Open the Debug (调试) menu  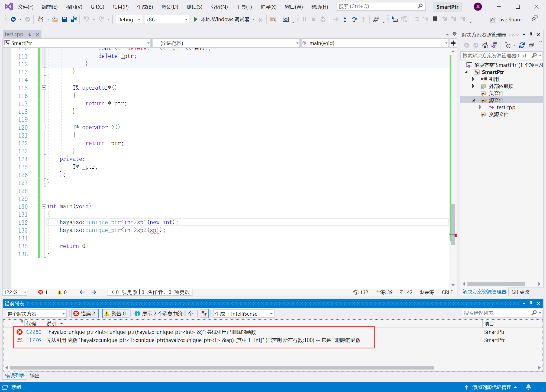pos(170,7)
